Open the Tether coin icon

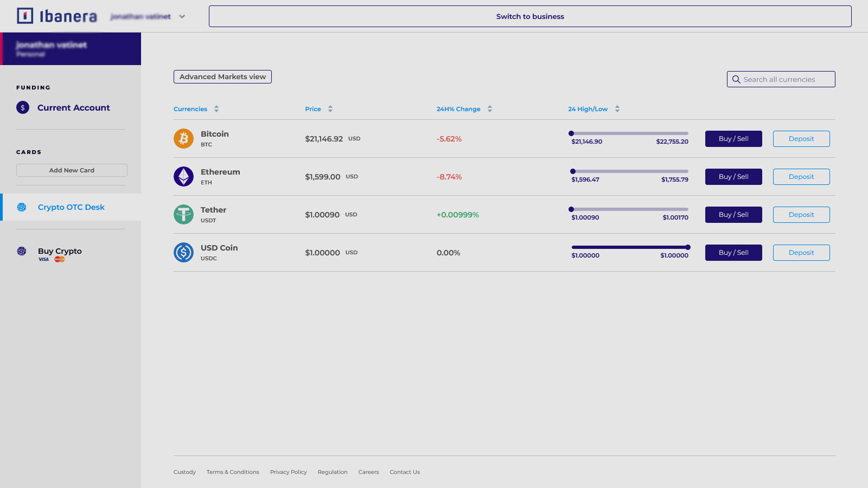183,215
